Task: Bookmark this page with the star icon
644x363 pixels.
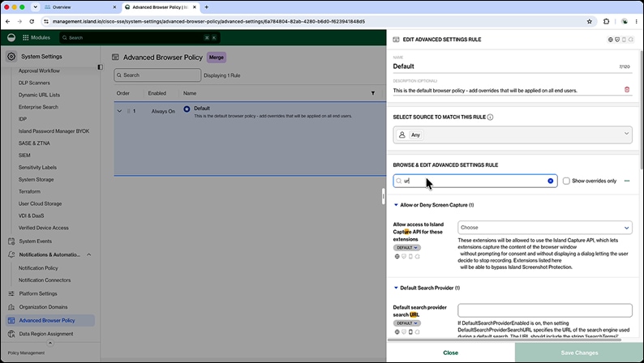Action: (590, 21)
